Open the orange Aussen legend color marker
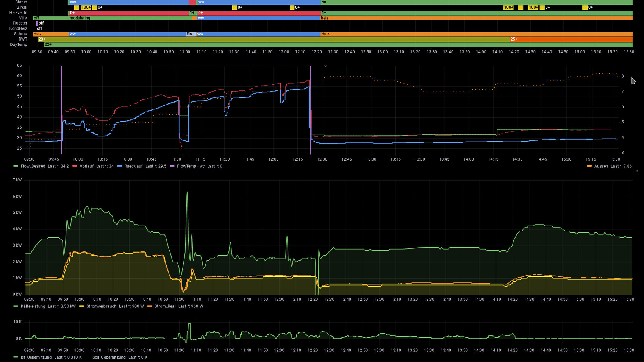644x362 pixels. [x=589, y=166]
